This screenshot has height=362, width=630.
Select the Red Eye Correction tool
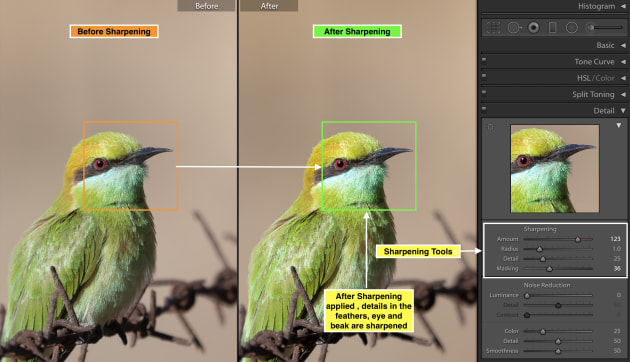[x=534, y=28]
